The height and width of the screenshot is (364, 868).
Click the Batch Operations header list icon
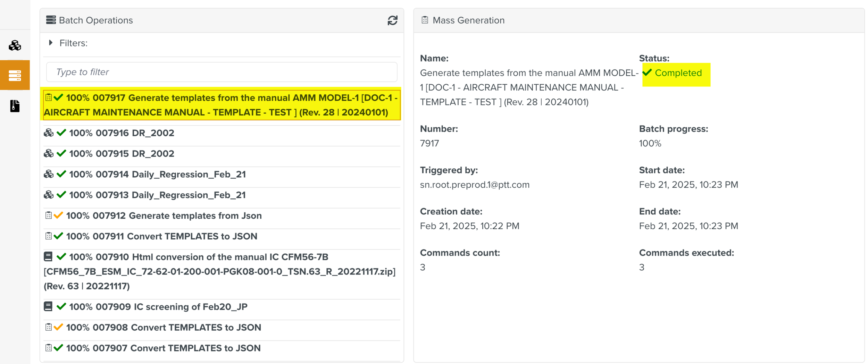click(51, 20)
